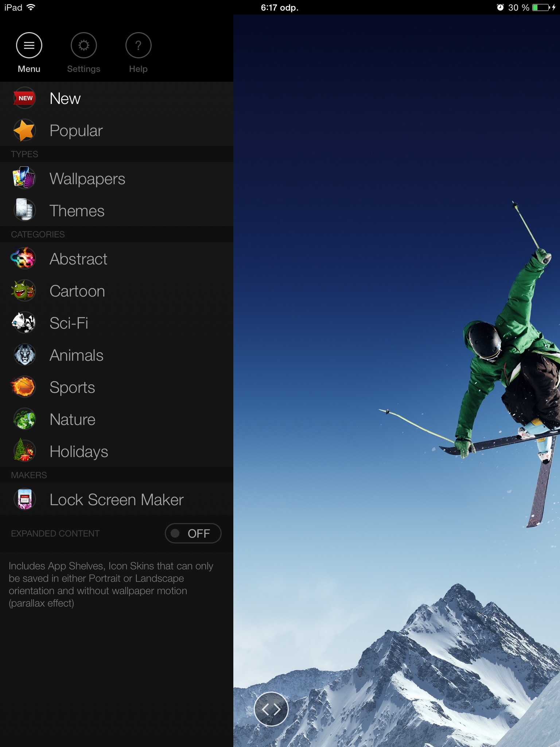Choose the Sci-Fi category
The width and height of the screenshot is (560, 747).
click(x=69, y=323)
